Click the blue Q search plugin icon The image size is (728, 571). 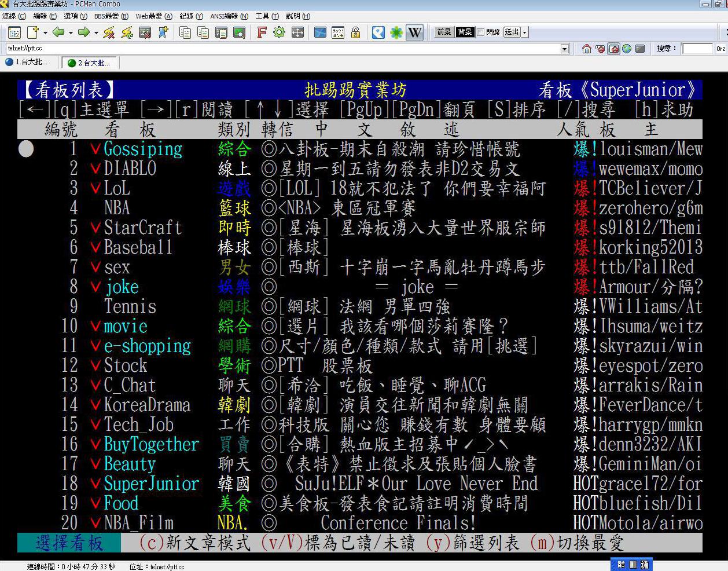pos(378,32)
